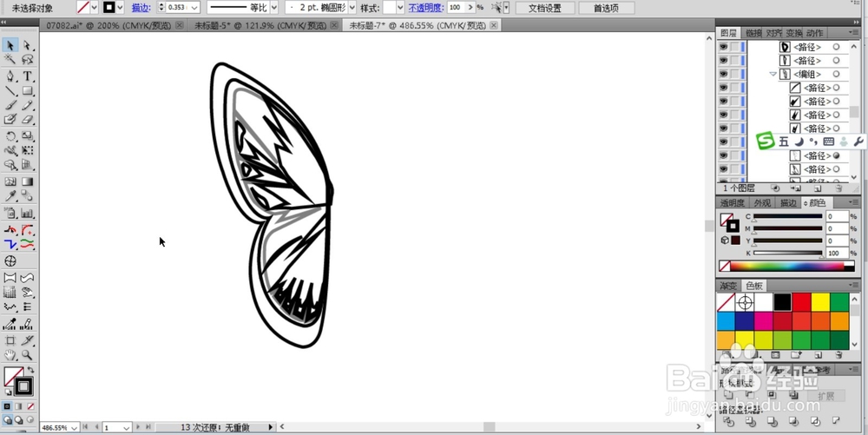
Task: Open Layers panel flyout menu
Action: [x=853, y=33]
